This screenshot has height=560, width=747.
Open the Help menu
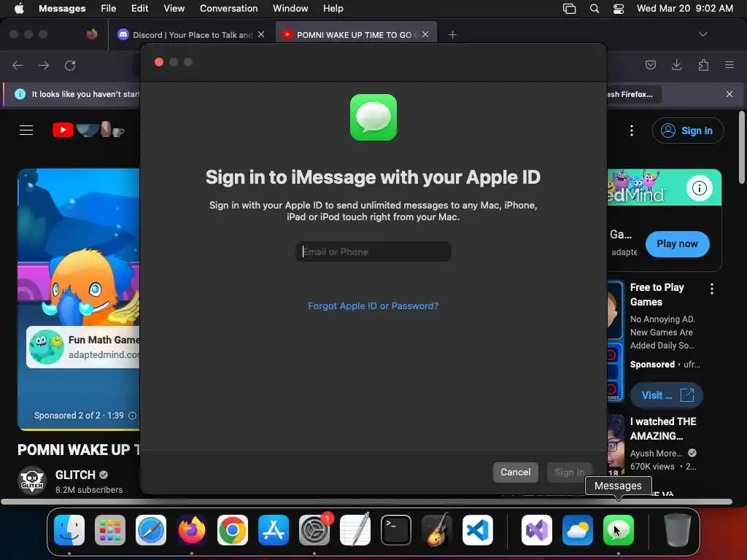click(333, 8)
